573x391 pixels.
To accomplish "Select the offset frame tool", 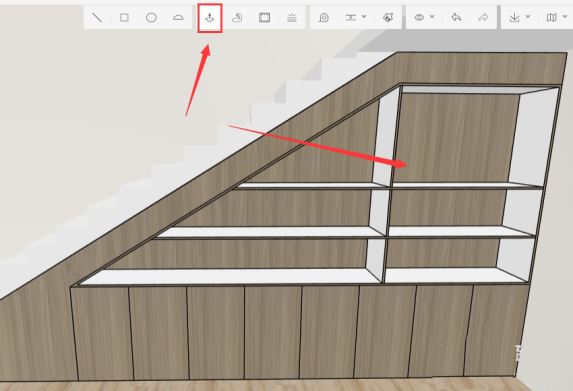I will point(265,18).
